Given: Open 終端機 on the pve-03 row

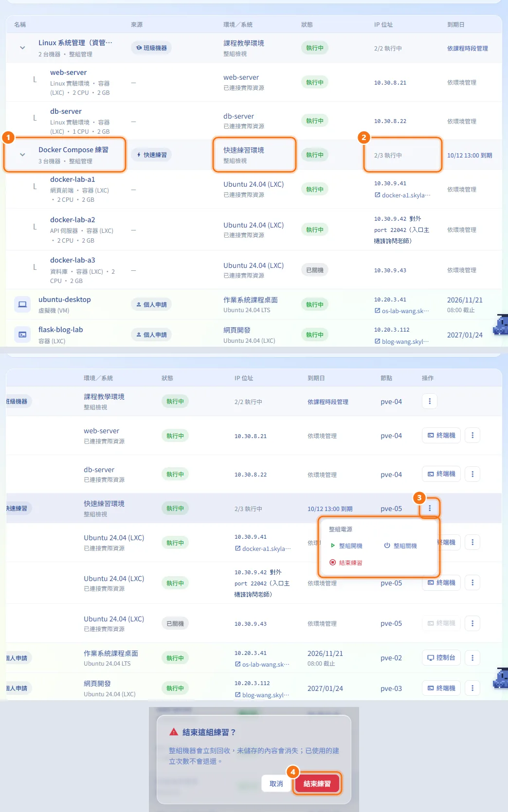Looking at the screenshot, I should point(441,688).
